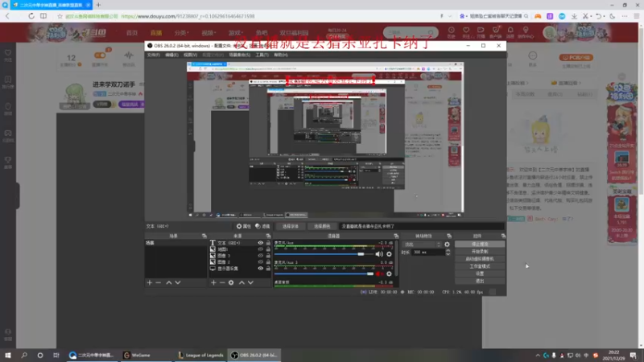Click Start Virtual Camera button
The width and height of the screenshot is (644, 362).
click(x=480, y=259)
